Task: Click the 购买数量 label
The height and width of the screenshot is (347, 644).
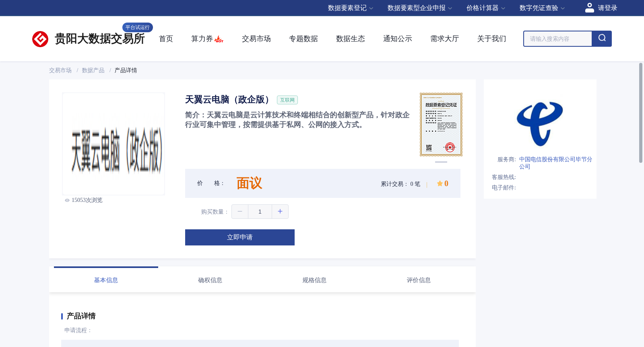Action: [x=215, y=212]
